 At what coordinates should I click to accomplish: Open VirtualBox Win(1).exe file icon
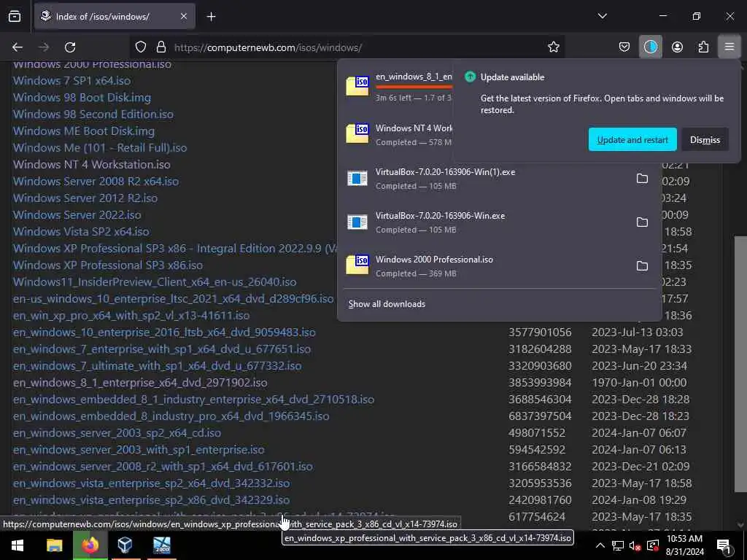pyautogui.click(x=357, y=179)
